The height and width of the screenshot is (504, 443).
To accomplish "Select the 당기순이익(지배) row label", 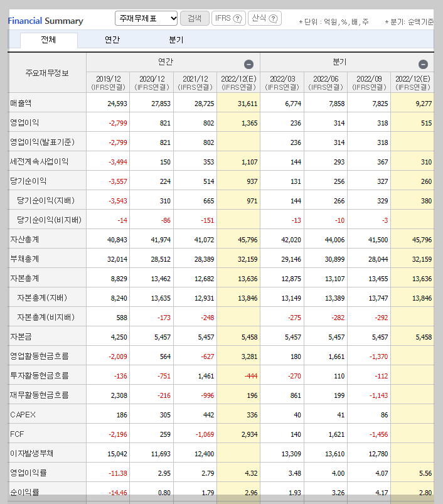I will click(46, 201).
